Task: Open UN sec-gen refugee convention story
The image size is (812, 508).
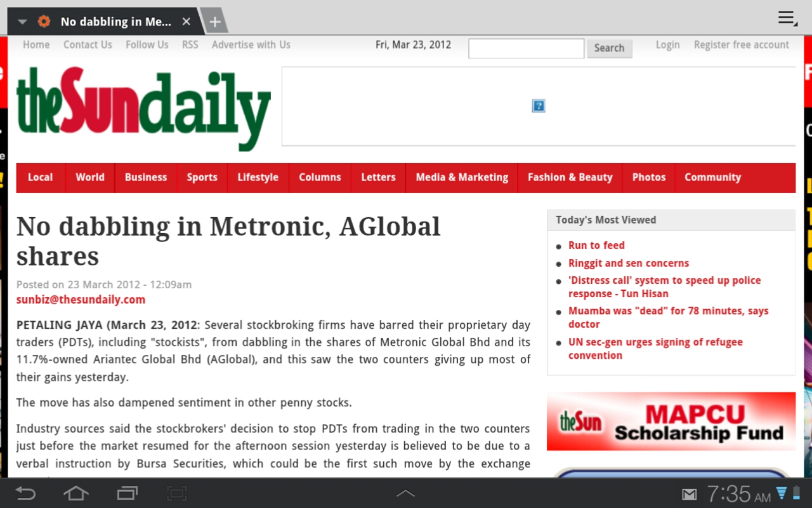Action: (655, 349)
